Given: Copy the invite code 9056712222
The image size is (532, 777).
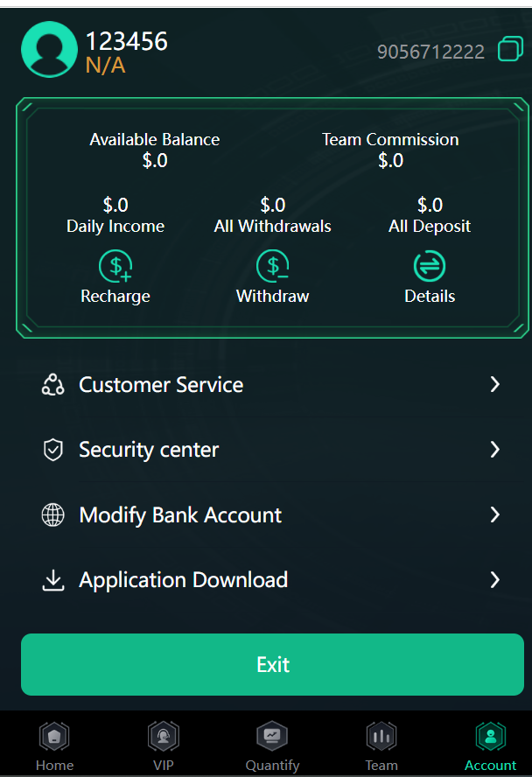Looking at the screenshot, I should 509,50.
